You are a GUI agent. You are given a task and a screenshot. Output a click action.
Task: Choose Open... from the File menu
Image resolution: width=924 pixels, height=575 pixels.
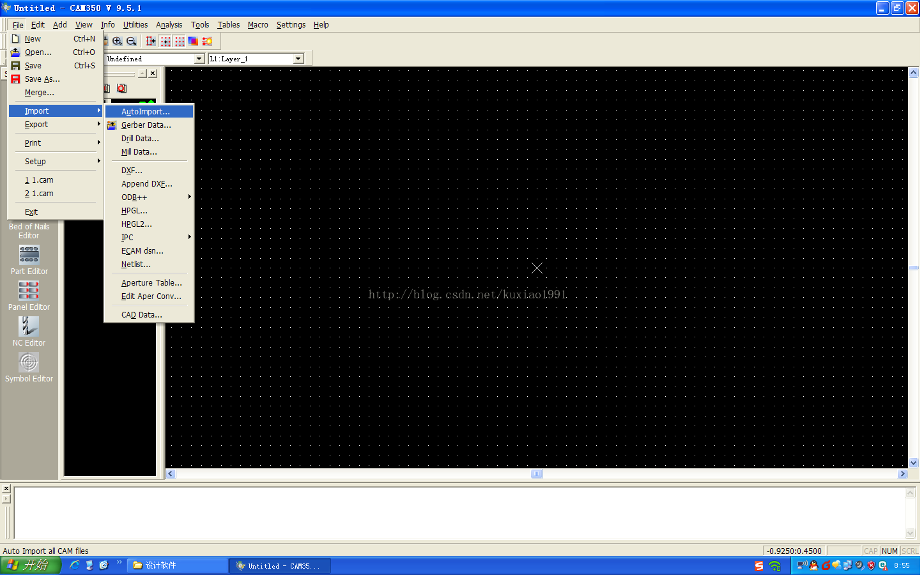click(56, 52)
